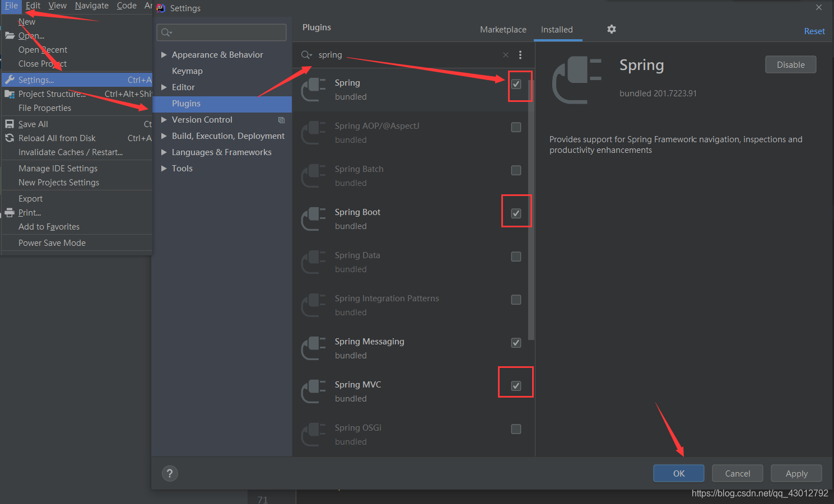
Task: Click the Apply button
Action: [x=796, y=473]
